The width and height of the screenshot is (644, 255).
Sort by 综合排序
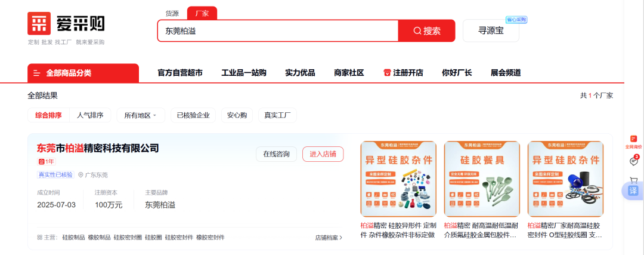(48, 115)
